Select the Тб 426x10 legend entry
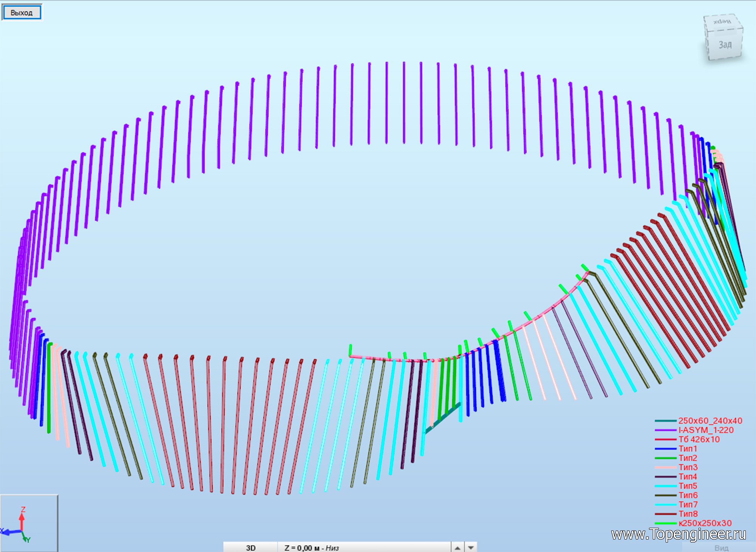This screenshot has height=552, width=756. coord(699,439)
